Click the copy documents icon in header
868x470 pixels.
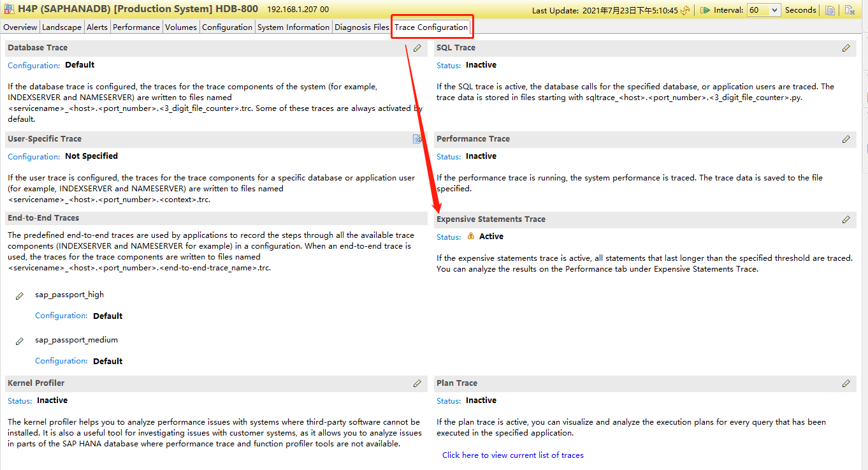(830, 10)
